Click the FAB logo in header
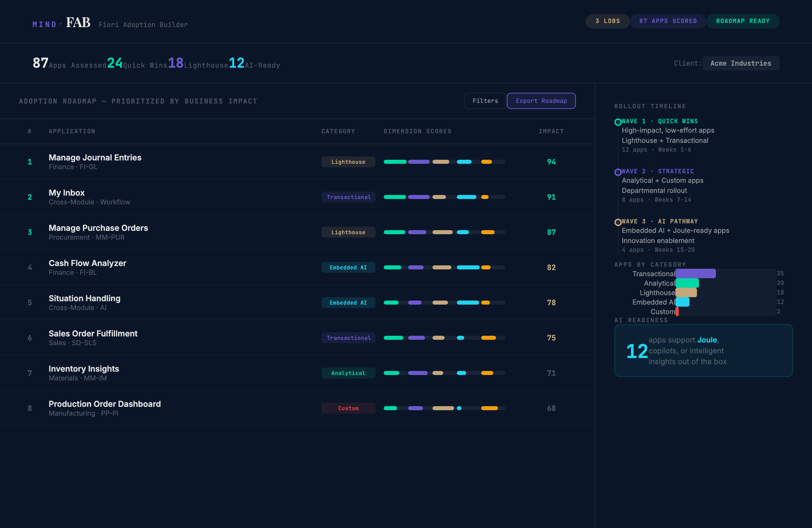 point(78,23)
